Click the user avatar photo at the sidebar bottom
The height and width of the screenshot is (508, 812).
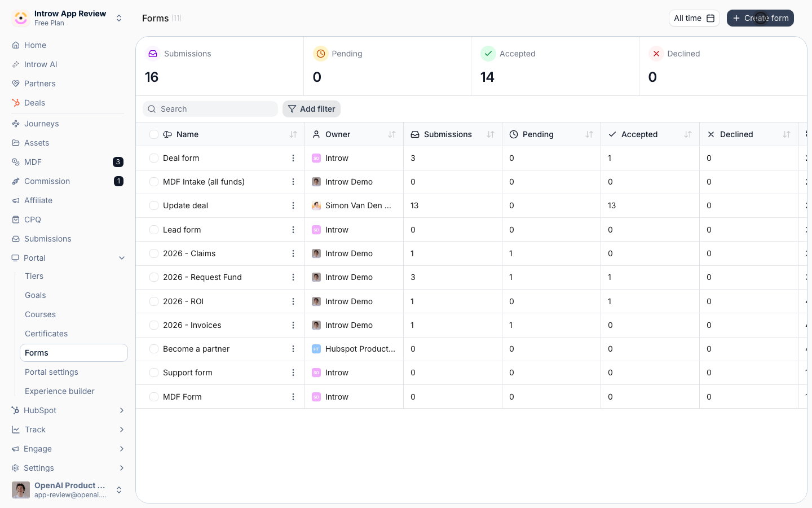click(21, 490)
